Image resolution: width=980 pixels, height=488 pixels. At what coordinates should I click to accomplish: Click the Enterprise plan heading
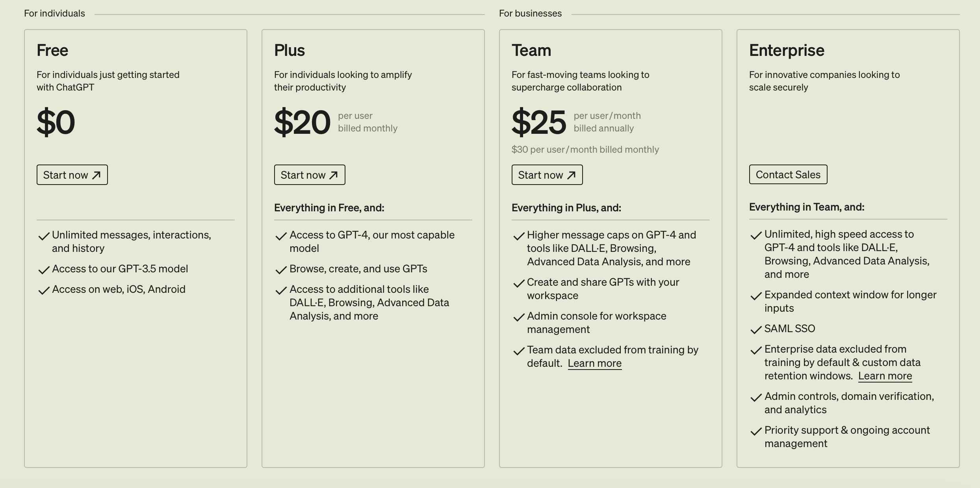tap(787, 50)
